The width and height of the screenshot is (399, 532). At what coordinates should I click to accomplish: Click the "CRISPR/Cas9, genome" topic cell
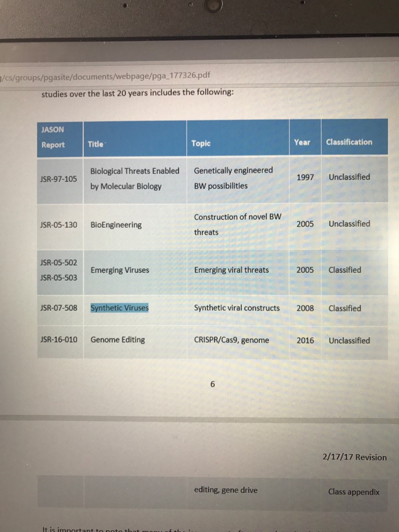pyautogui.click(x=231, y=340)
